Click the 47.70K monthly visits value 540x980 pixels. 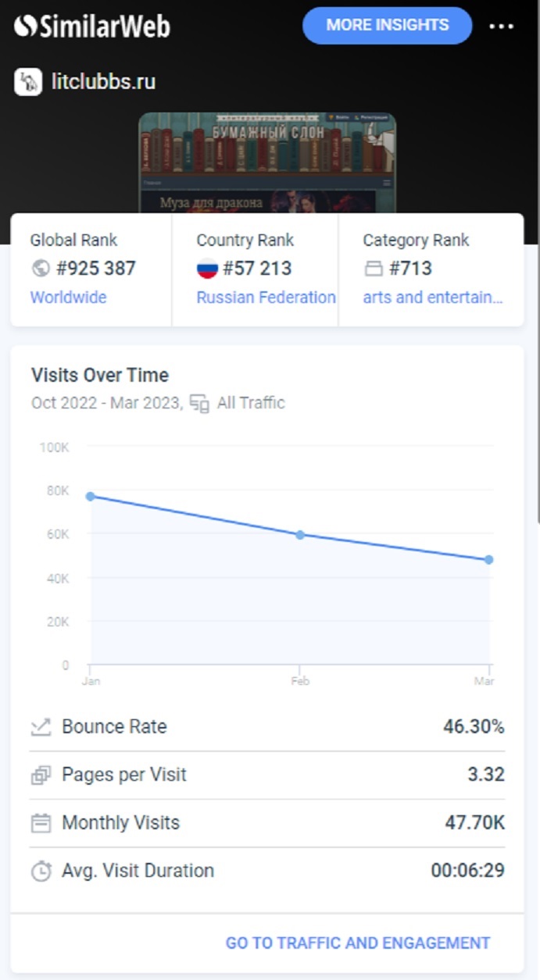(475, 823)
